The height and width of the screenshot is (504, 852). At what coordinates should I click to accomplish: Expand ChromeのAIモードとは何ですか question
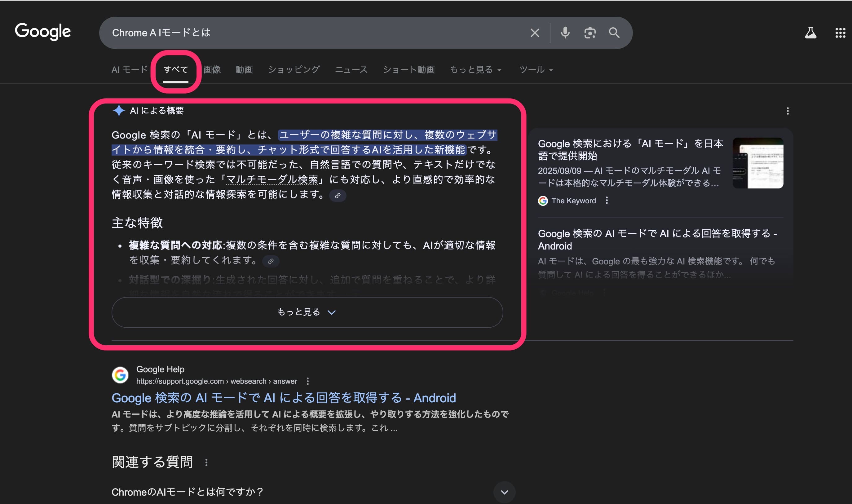click(x=504, y=492)
